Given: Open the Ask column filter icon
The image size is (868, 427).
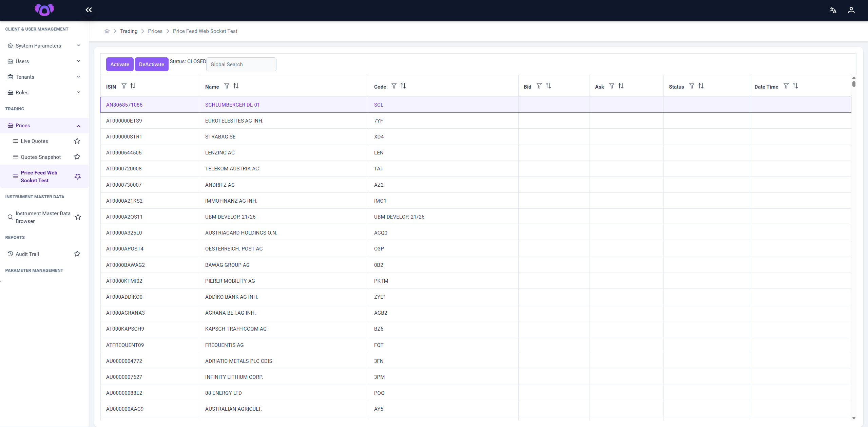Looking at the screenshot, I should [x=612, y=86].
